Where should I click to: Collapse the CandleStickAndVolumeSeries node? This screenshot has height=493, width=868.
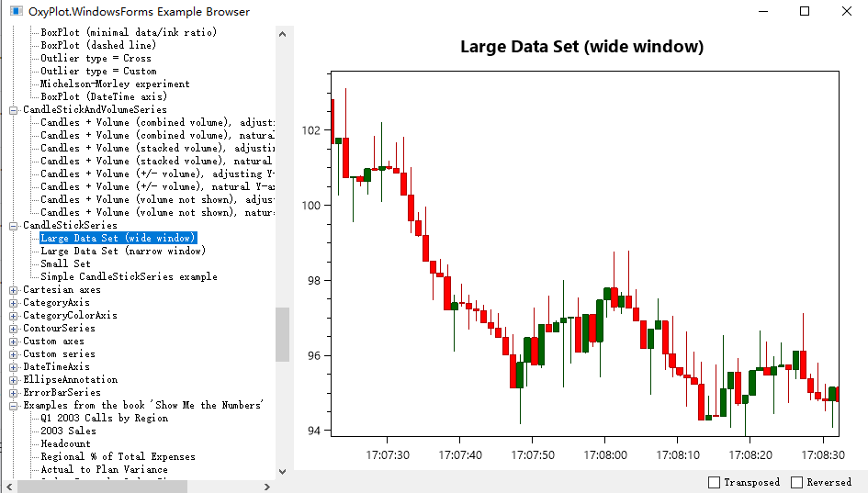(13, 110)
